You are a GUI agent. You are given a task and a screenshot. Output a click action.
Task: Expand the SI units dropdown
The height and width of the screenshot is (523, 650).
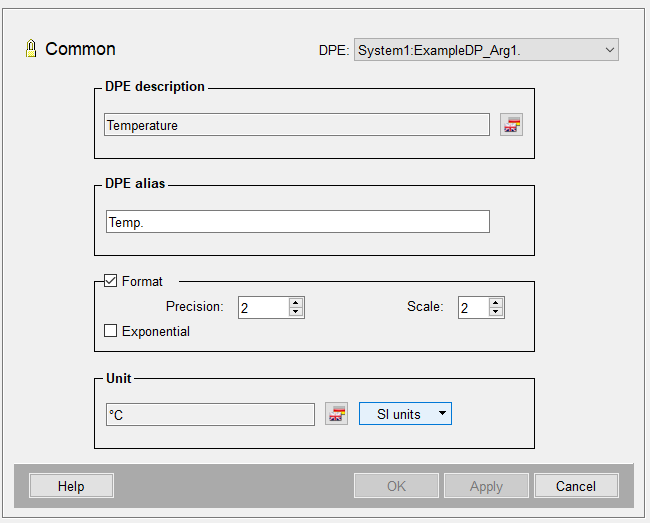tap(405, 414)
